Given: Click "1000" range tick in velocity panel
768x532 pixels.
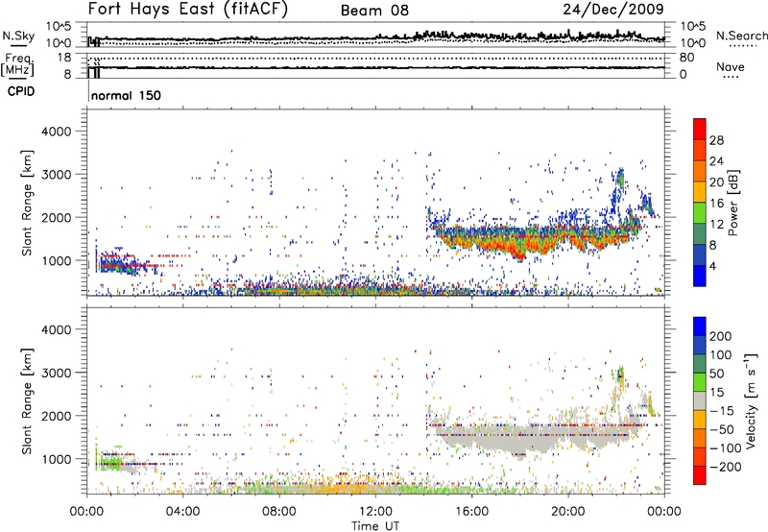Looking at the screenshot, I should 57,459.
